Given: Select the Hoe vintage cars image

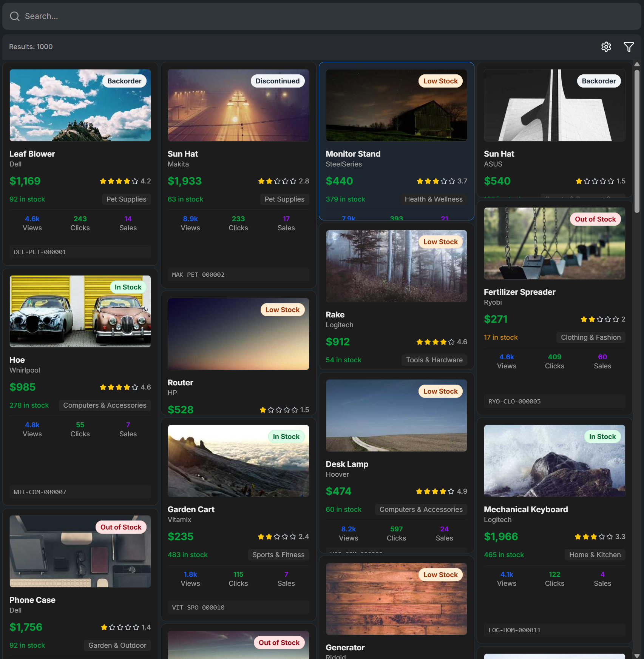Looking at the screenshot, I should pos(80,311).
